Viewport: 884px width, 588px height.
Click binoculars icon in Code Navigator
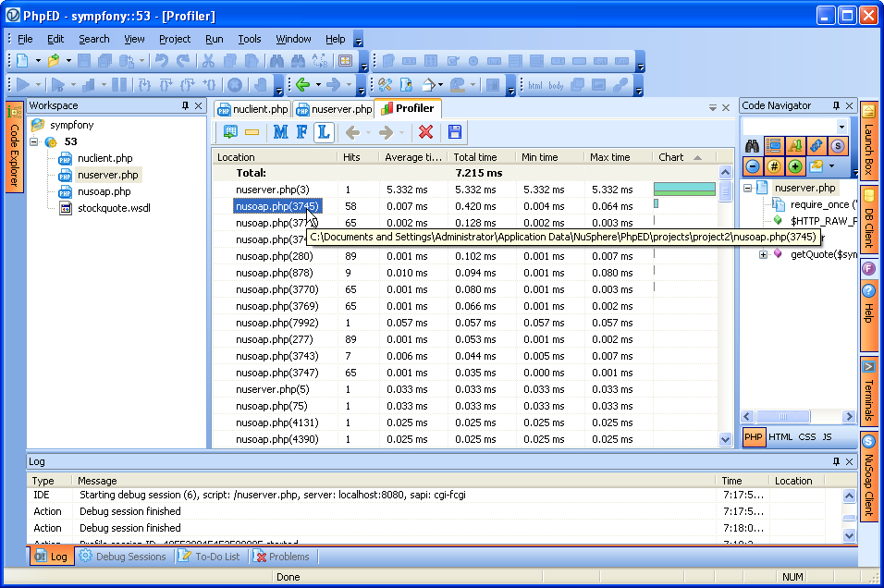click(x=753, y=146)
